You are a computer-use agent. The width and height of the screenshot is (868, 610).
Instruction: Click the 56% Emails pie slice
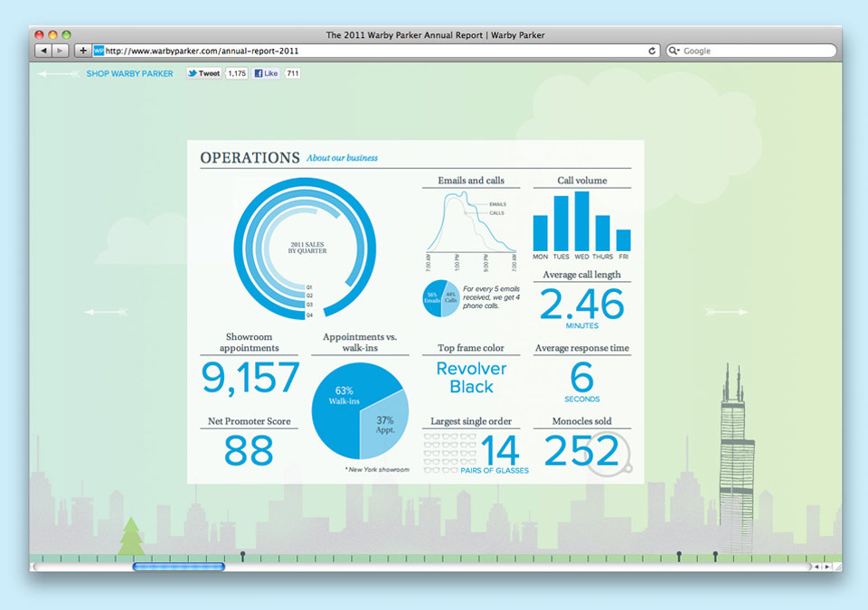(x=432, y=298)
